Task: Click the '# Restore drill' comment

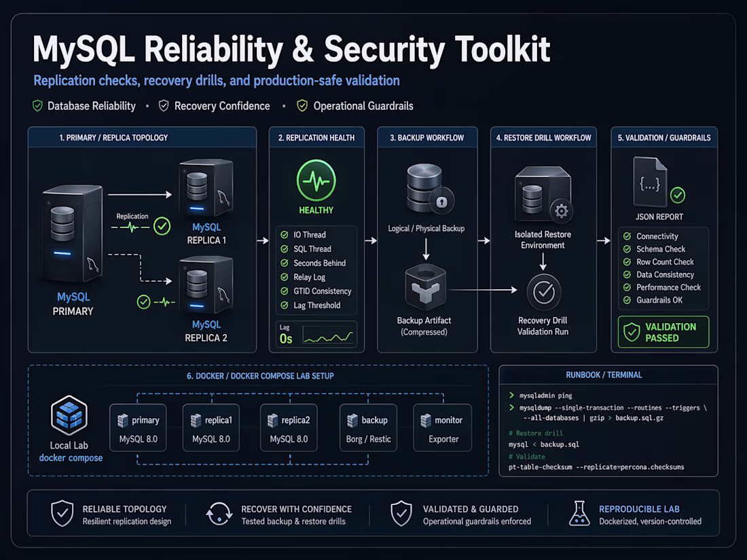Action: (536, 433)
